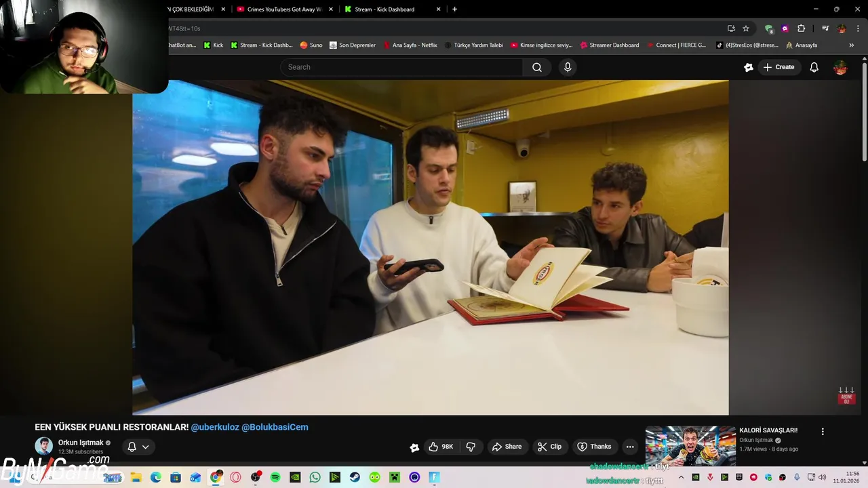
Task: Click the Thanks button
Action: (594, 447)
